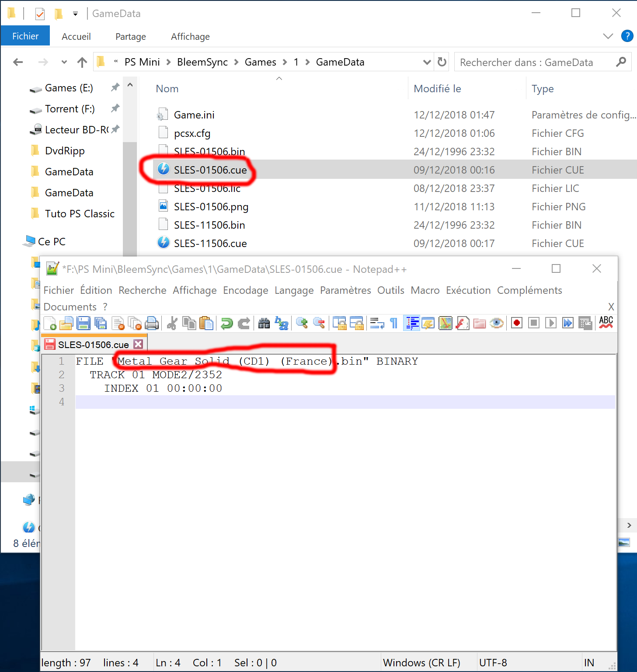Click the Redo arrow icon
Screen dimensions: 637x672
[x=244, y=323]
